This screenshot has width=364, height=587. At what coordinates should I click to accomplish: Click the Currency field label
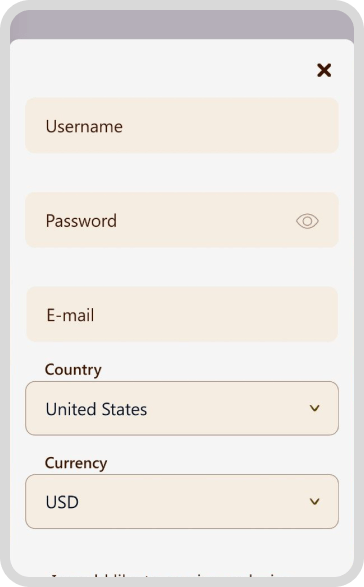tap(76, 463)
